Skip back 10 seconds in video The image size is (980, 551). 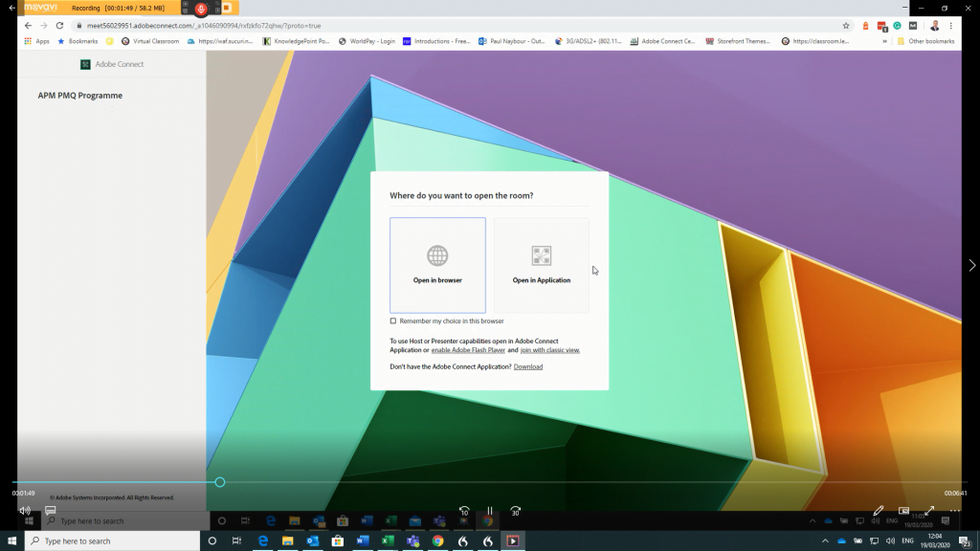(x=464, y=511)
